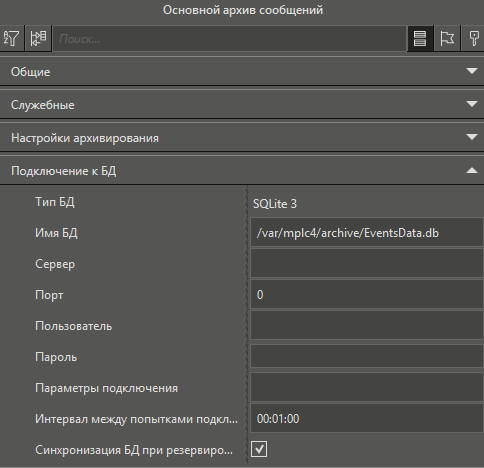The width and height of the screenshot is (484, 468).
Task: Expand the Настройки архивирования section arrow
Action: [472, 137]
